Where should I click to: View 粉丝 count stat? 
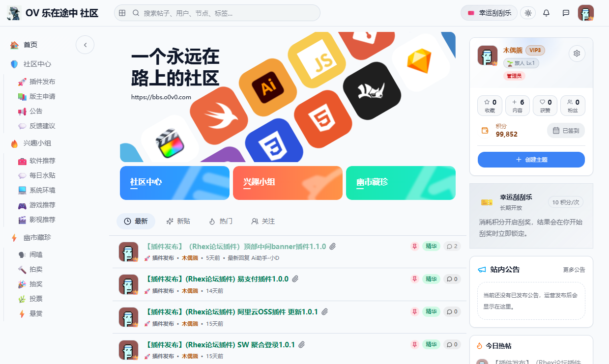tap(573, 106)
